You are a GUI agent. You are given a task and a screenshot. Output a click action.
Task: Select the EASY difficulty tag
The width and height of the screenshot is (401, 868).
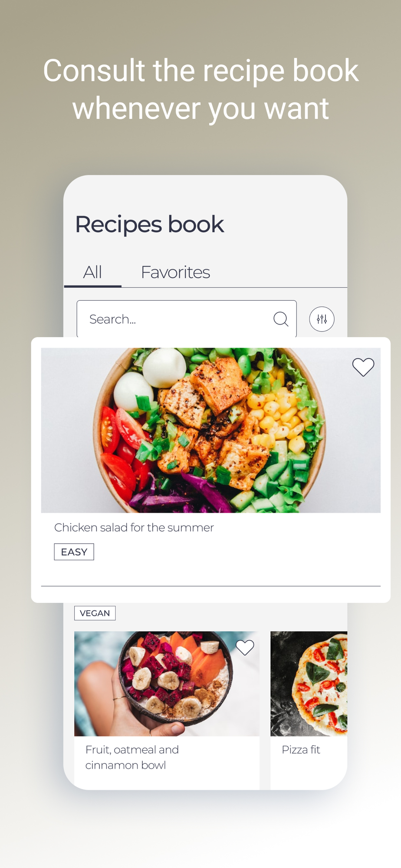(x=74, y=552)
